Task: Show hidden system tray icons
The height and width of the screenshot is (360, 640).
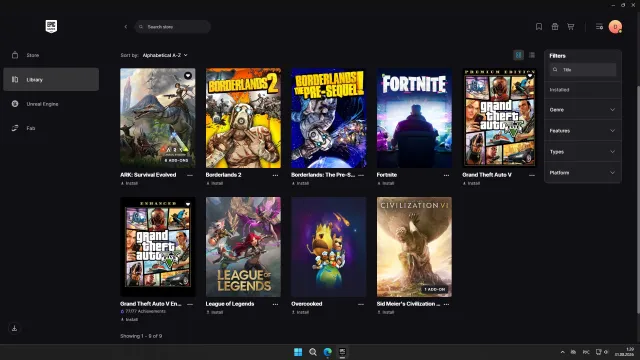Action: 562,352
